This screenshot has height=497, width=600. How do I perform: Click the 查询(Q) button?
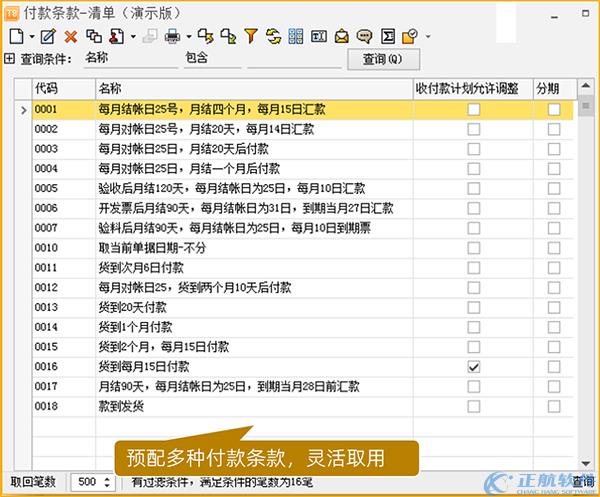coord(383,59)
